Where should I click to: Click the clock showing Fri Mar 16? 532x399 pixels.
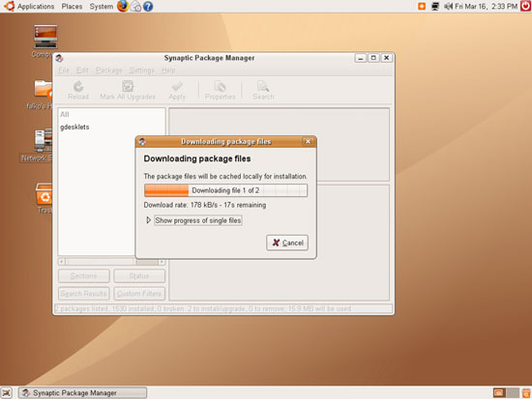tap(486, 6)
